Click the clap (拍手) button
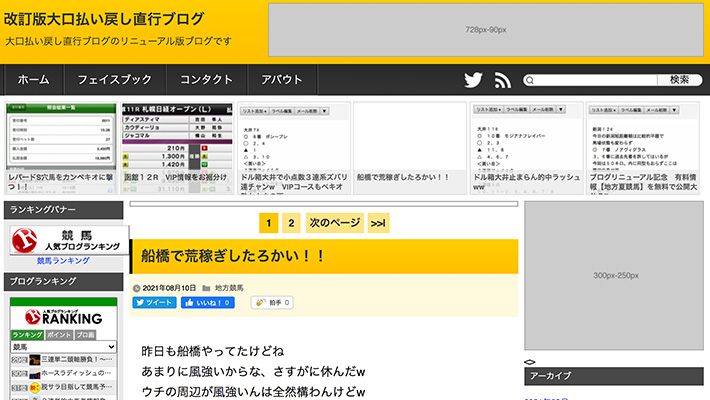This screenshot has height=400, width=710. (271, 302)
